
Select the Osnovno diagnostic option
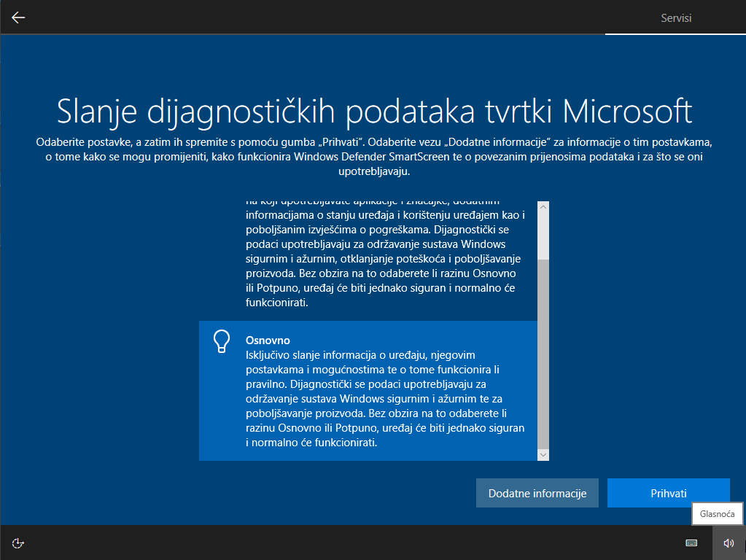(x=368, y=391)
